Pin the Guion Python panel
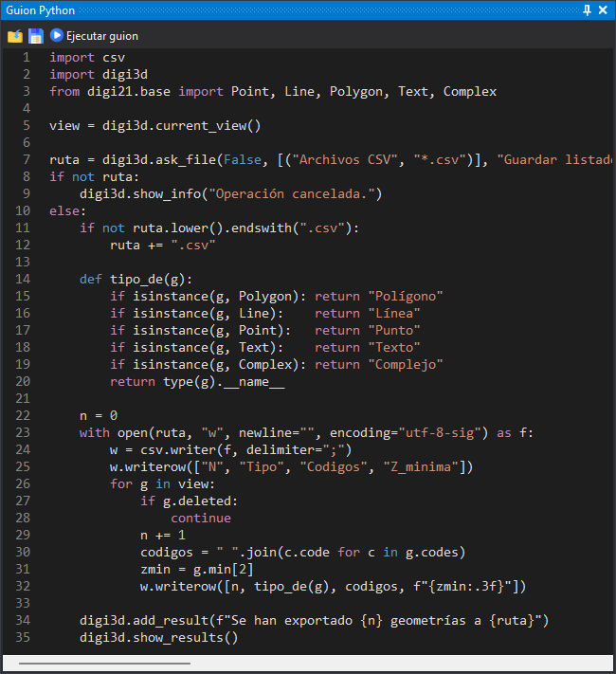Viewport: 616px width, 674px height. tap(587, 9)
